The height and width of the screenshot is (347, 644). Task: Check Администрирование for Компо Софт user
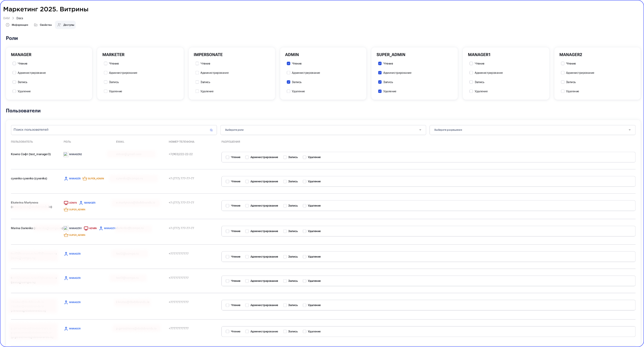pyautogui.click(x=247, y=157)
